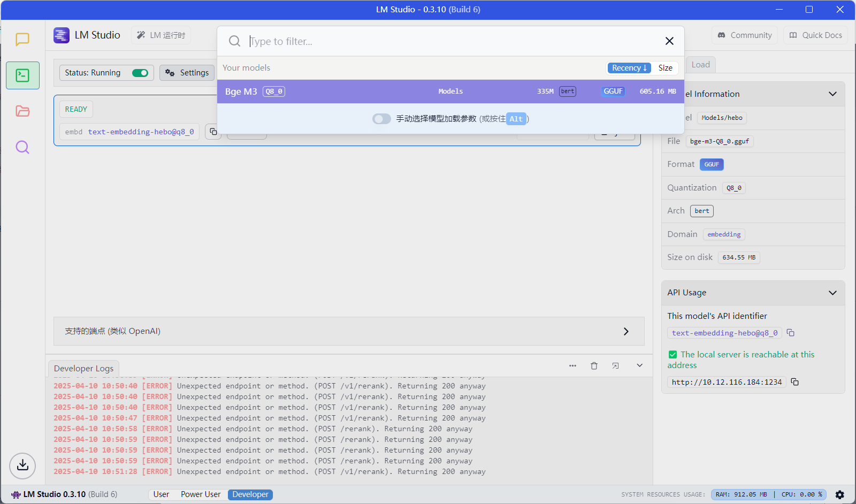The image size is (856, 504).
Task: Click the GGUF badge in the Bge M3 row
Action: (x=613, y=91)
